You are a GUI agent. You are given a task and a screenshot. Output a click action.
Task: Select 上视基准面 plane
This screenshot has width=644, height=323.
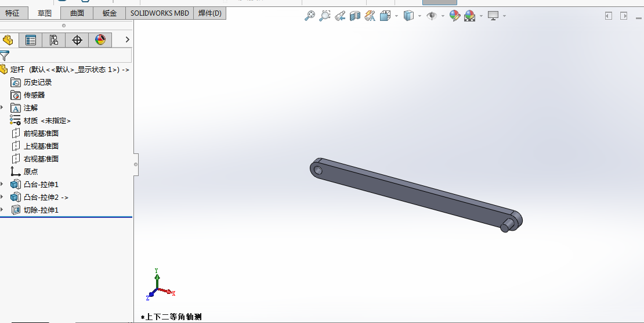(x=41, y=146)
